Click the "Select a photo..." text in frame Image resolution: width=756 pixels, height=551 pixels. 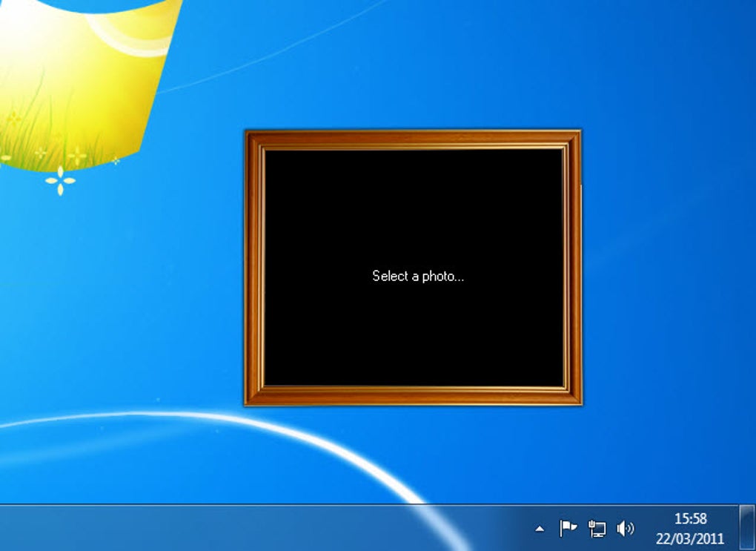coord(418,276)
